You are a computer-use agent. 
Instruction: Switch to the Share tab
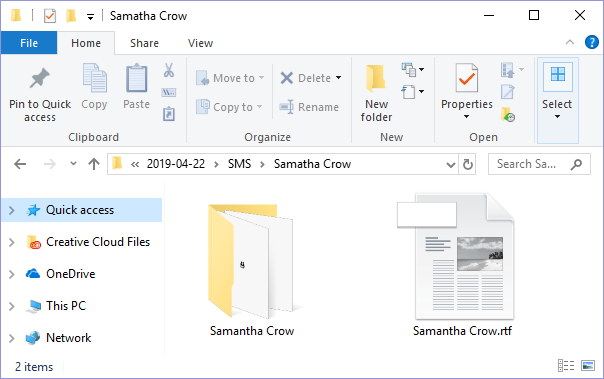[144, 43]
